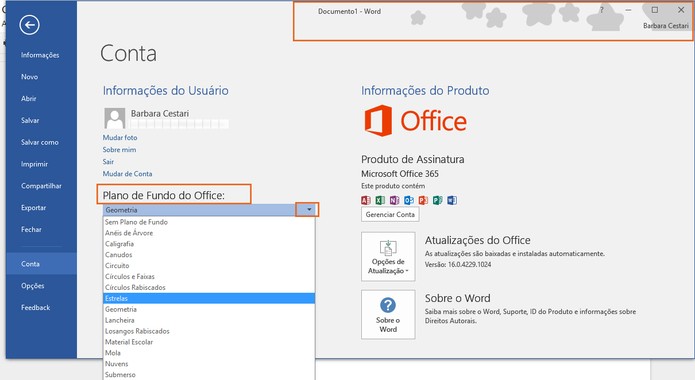Click the Gerenciar Conta button
This screenshot has height=380, width=695.
coord(390,214)
